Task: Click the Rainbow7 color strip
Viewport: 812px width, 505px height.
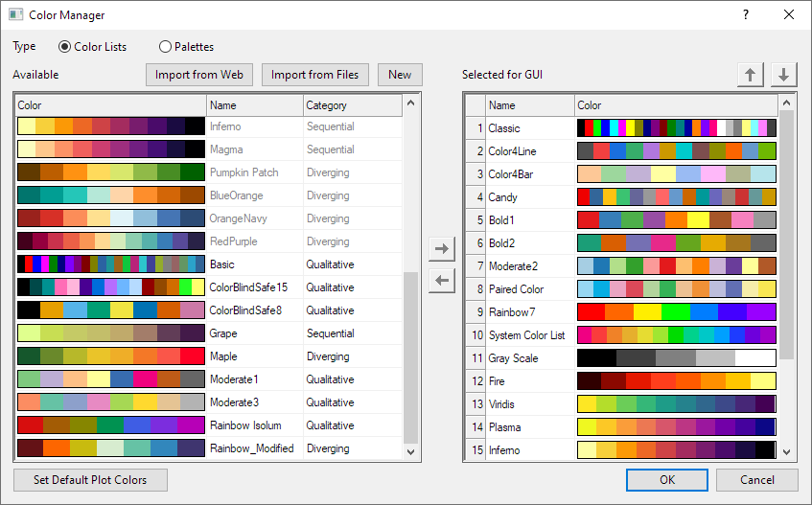Action: click(676, 312)
